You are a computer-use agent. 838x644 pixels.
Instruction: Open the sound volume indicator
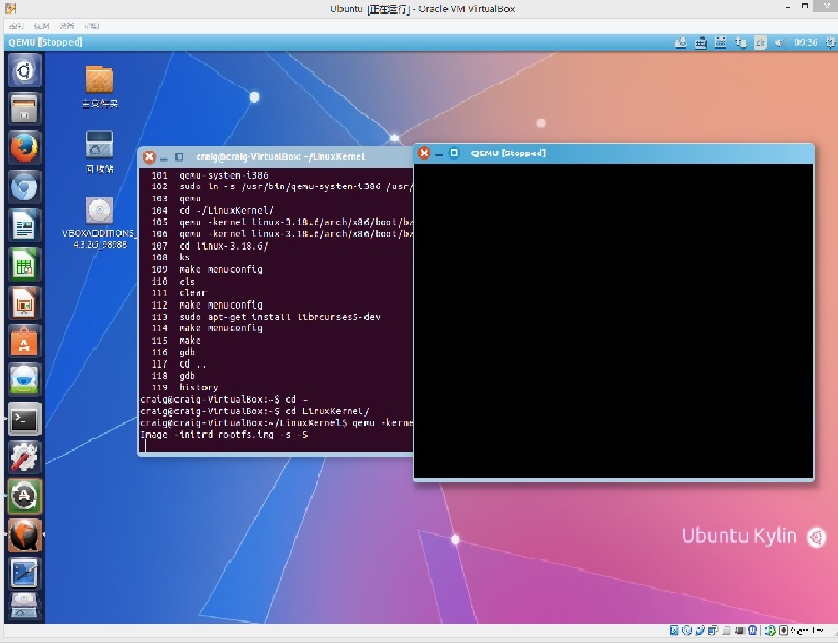pyautogui.click(x=780, y=42)
